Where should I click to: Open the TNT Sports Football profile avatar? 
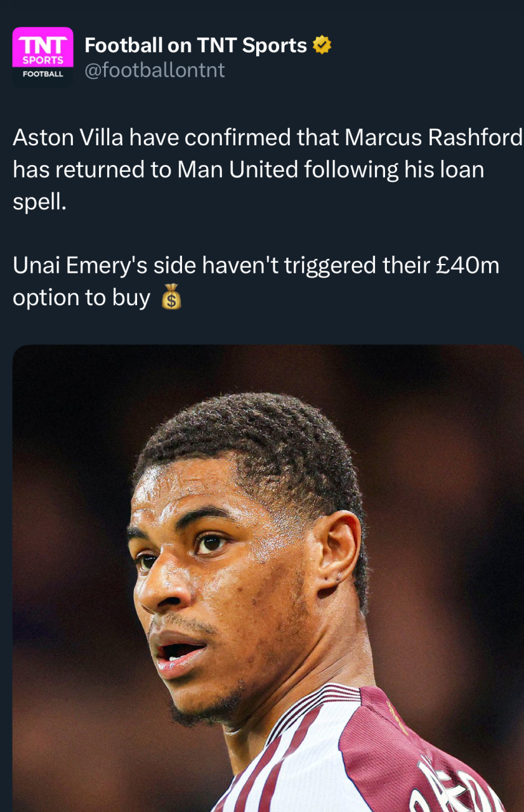[x=43, y=56]
